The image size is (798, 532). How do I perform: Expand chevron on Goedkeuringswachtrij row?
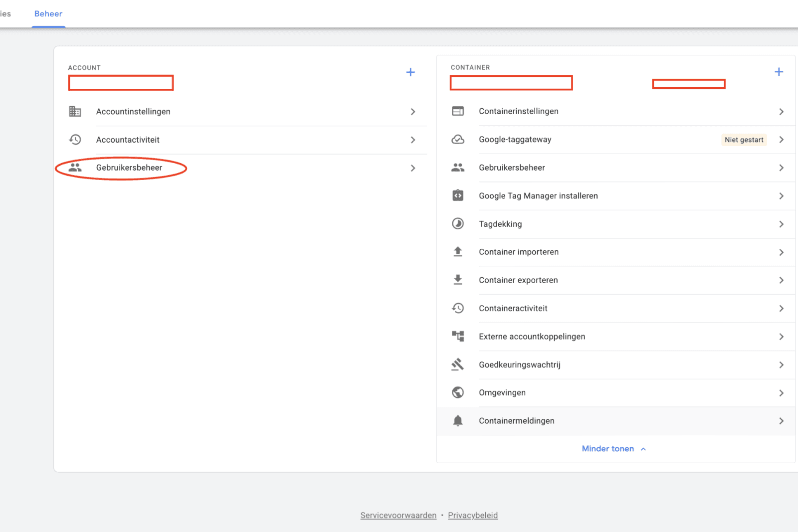point(781,365)
